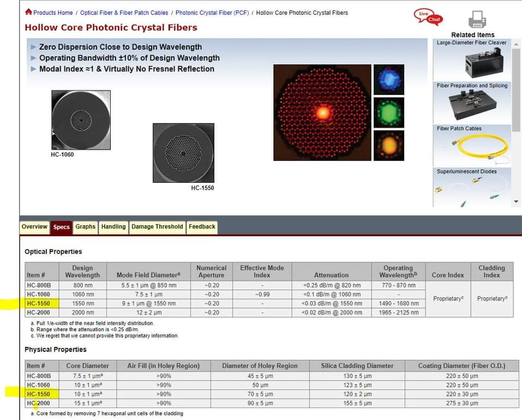Select the Feedback tab

(x=202, y=227)
